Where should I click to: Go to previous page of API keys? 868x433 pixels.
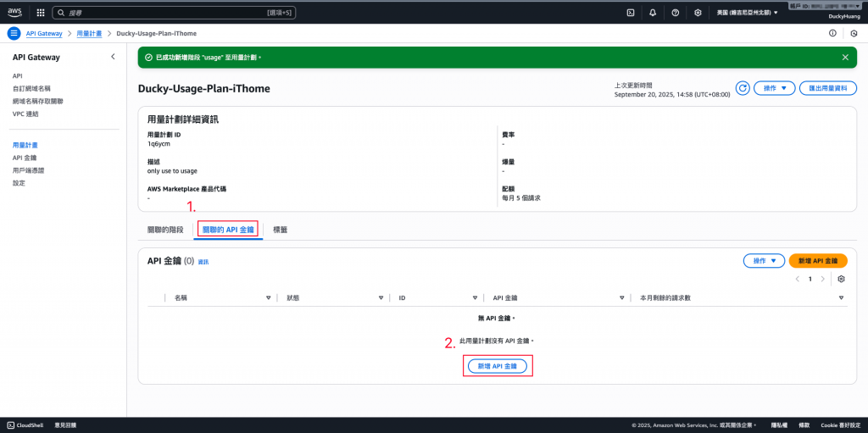pyautogui.click(x=797, y=279)
